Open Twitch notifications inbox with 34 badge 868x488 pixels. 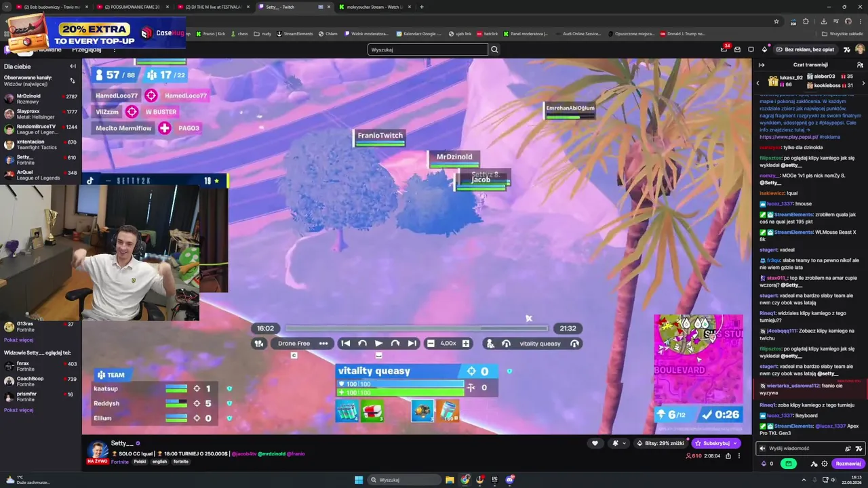tap(724, 49)
